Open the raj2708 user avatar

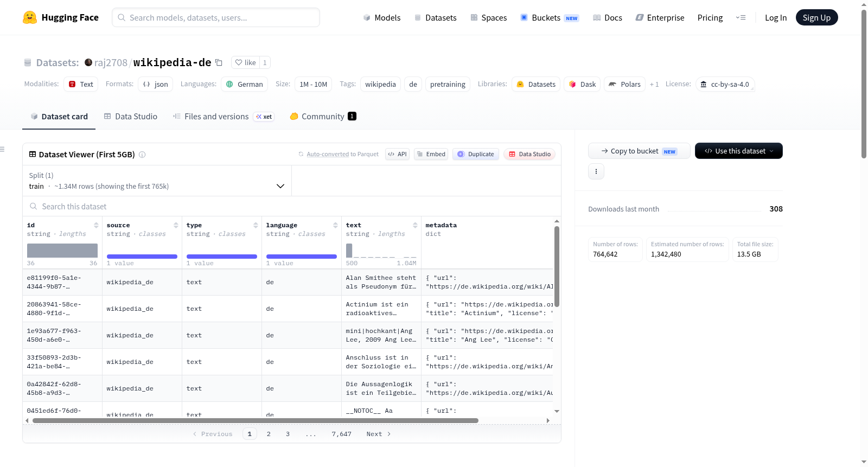88,62
